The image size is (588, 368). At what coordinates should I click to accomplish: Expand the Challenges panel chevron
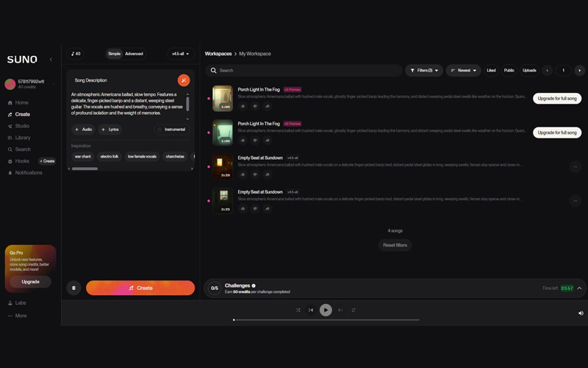pyautogui.click(x=579, y=288)
